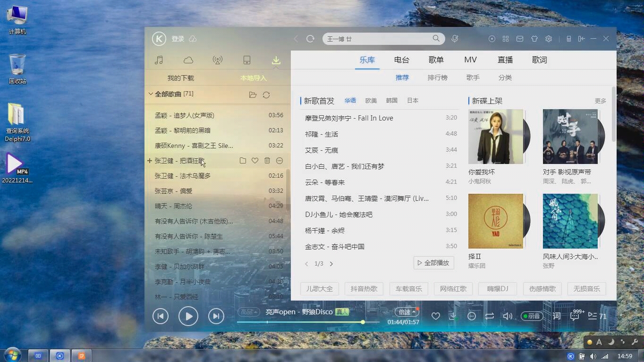Viewport: 644px width, 362px height.
Task: Collapse the 全部歌曲 list chevron
Action: point(151,94)
